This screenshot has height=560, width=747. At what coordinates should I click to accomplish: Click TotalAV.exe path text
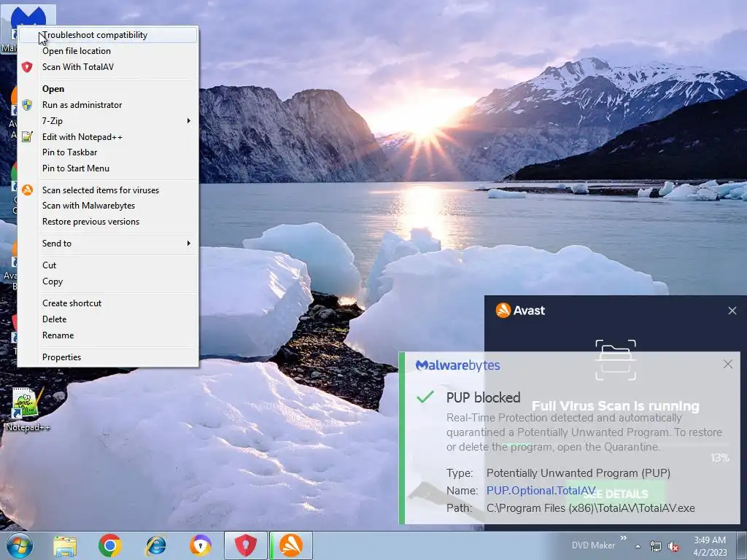[x=591, y=508]
